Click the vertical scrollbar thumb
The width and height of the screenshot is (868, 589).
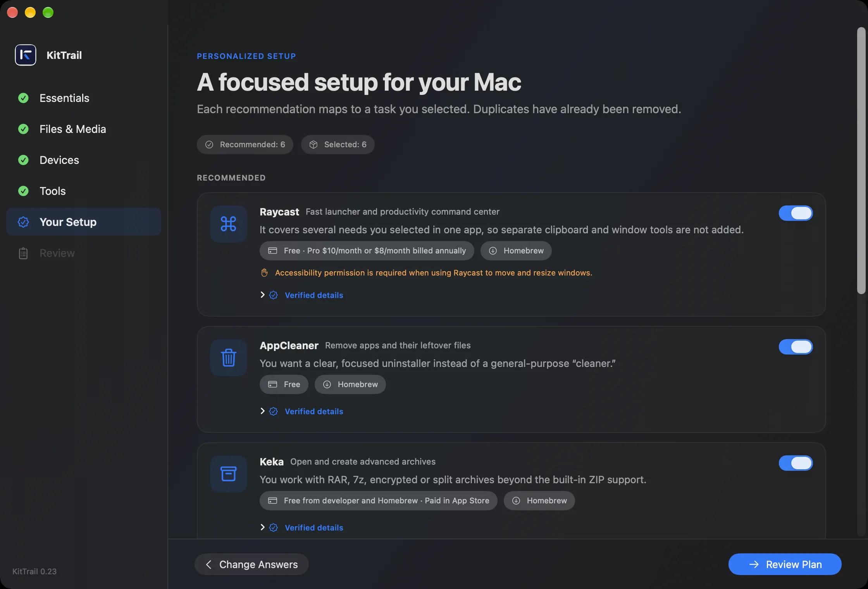(861, 161)
